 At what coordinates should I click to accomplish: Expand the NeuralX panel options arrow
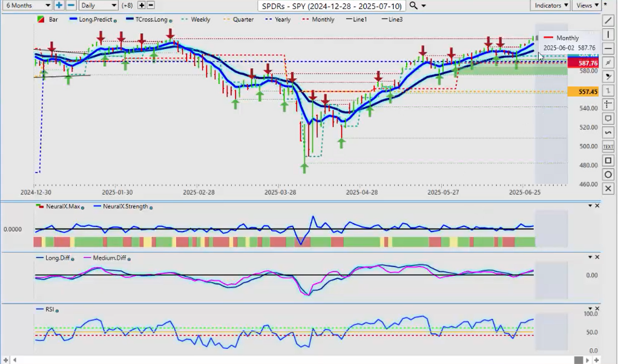(x=590, y=206)
